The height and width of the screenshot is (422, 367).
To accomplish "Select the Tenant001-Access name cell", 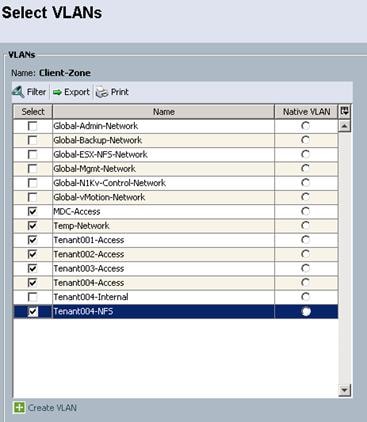I will click(x=163, y=240).
